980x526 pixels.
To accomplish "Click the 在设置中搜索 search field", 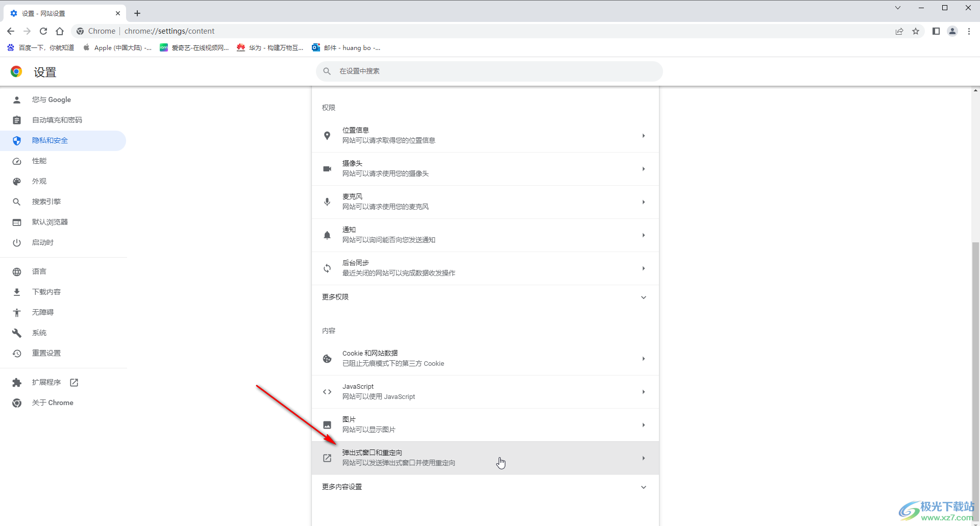I will pos(489,71).
